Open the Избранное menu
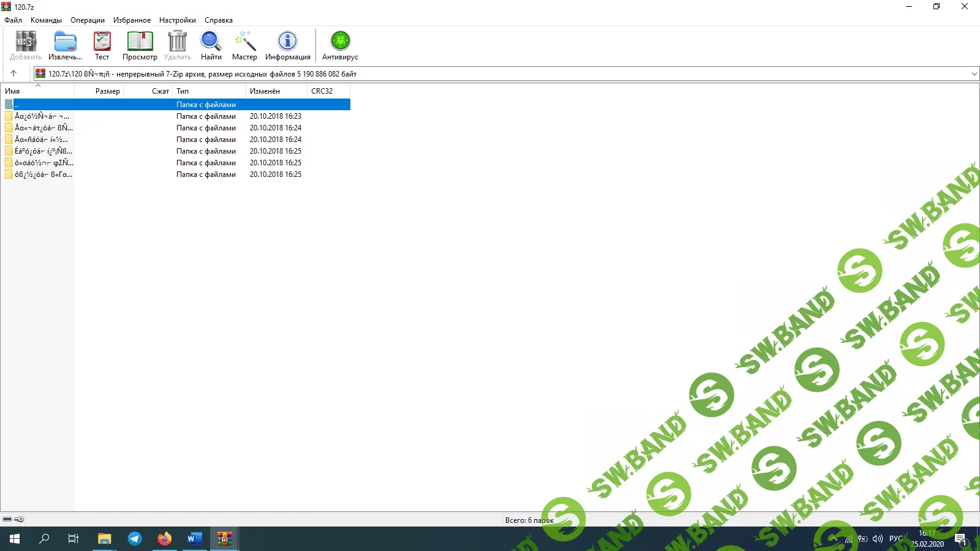980x551 pixels. (132, 20)
